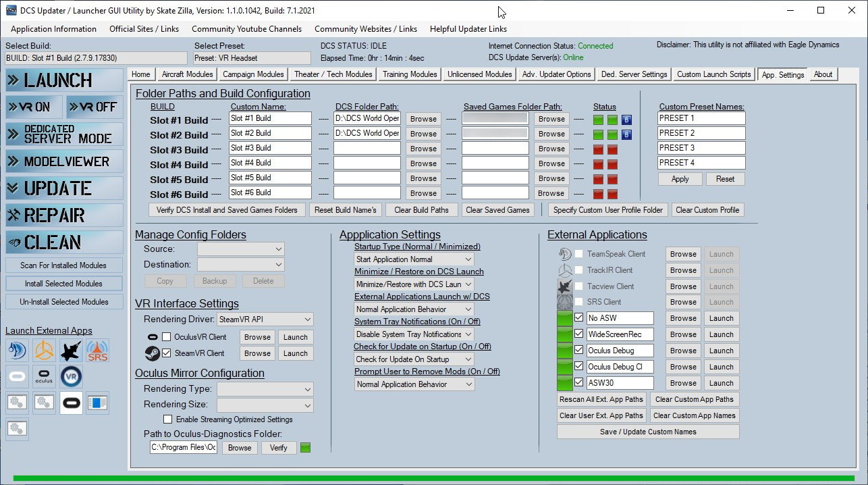Viewport: 868px width, 485px height.
Task: Click the PRESET 3 name field
Action: (702, 148)
